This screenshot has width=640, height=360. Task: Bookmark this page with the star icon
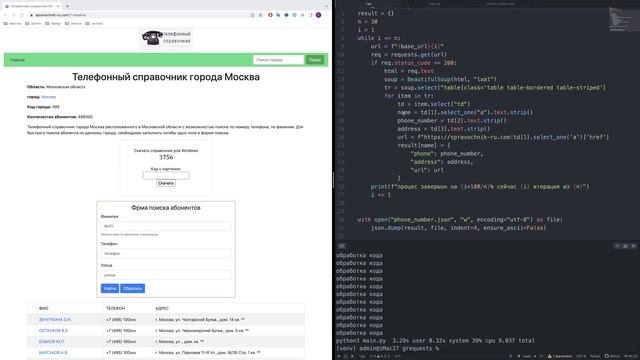(x=260, y=15)
